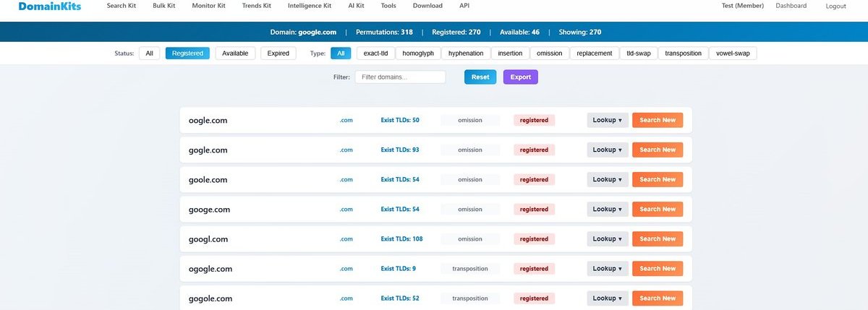Click Exist TLDs: 9 for ogogle.com
868x310 pixels.
[399, 268]
